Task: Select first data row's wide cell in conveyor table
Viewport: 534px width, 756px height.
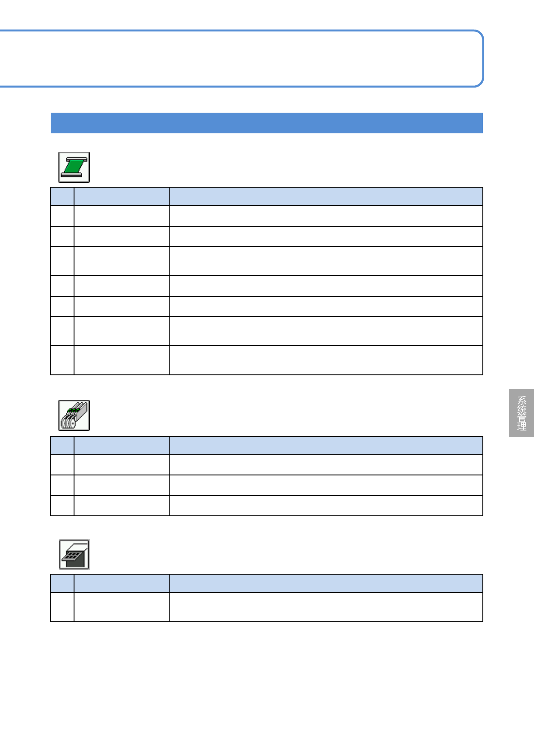Action: click(326, 216)
